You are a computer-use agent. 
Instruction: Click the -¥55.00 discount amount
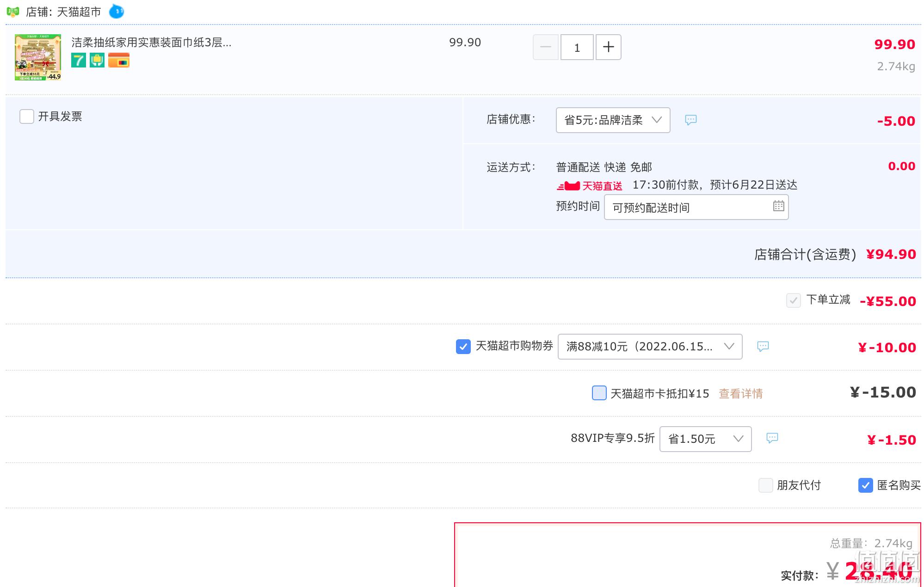(x=888, y=301)
